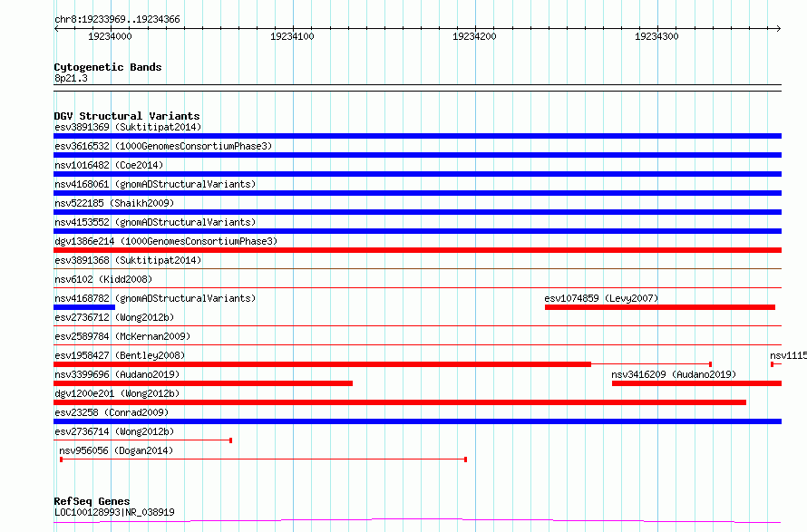Click the magenta RefSeq gene line
The height and width of the screenshot is (532, 807).
click(417, 521)
